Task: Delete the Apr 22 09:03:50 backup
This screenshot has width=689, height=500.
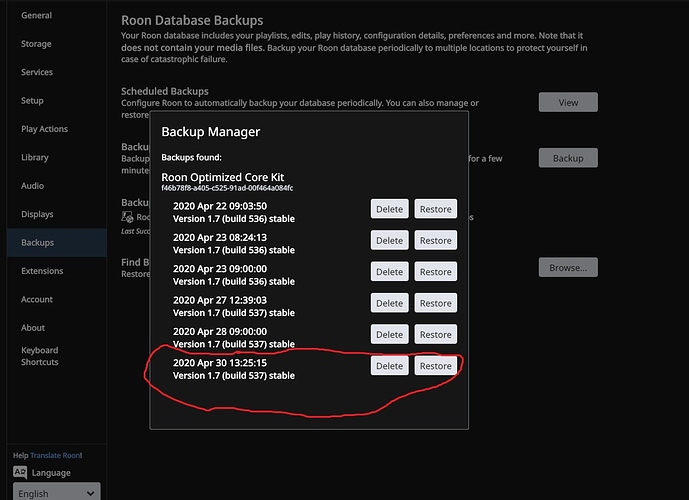Action: click(389, 209)
